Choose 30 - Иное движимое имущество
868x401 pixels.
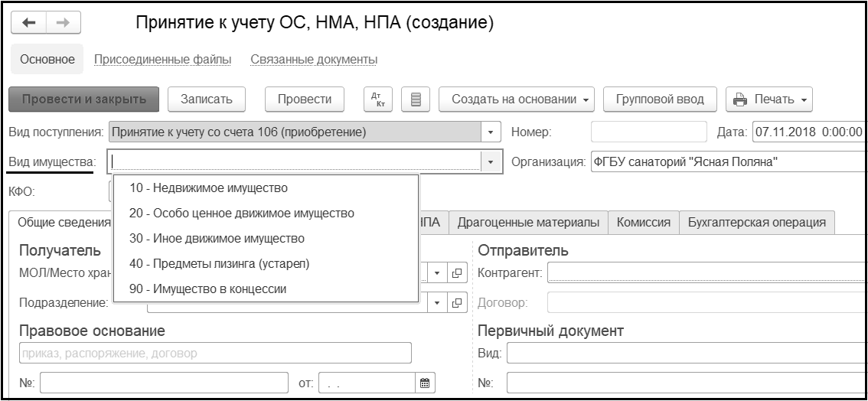(217, 239)
